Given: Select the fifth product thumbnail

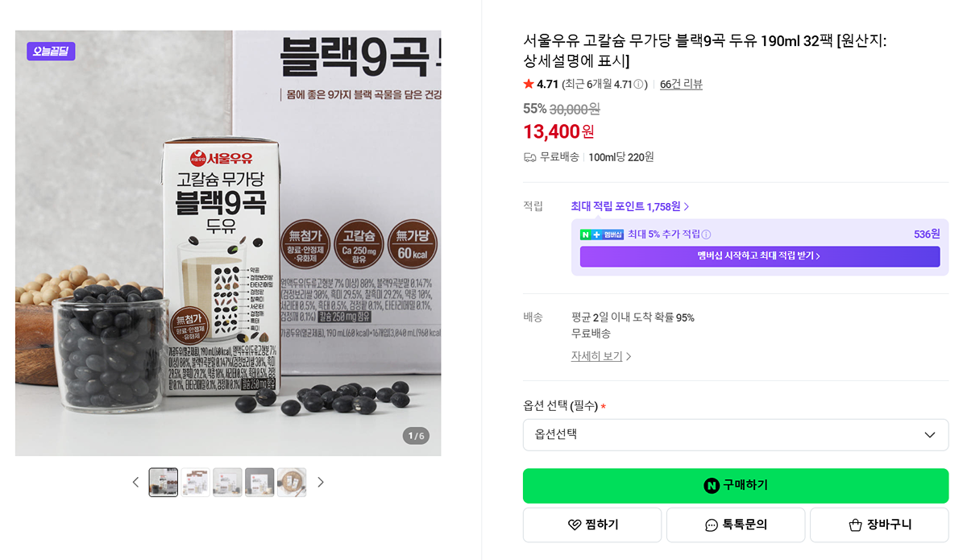Looking at the screenshot, I should pos(292,483).
